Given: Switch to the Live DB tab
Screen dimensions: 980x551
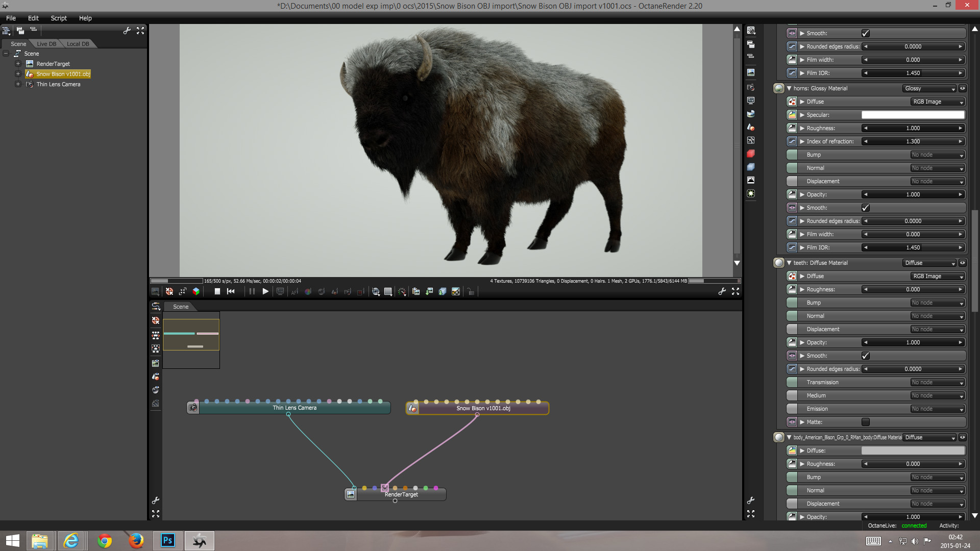Looking at the screenshot, I should pyautogui.click(x=46, y=44).
